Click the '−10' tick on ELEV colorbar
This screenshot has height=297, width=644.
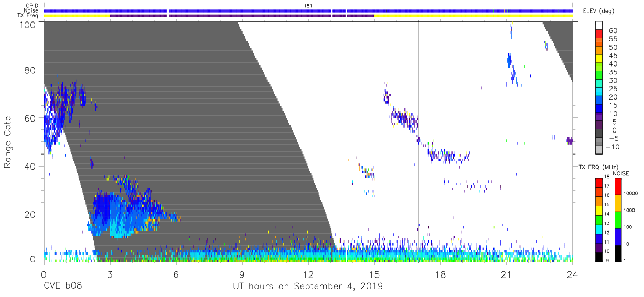coord(614,147)
